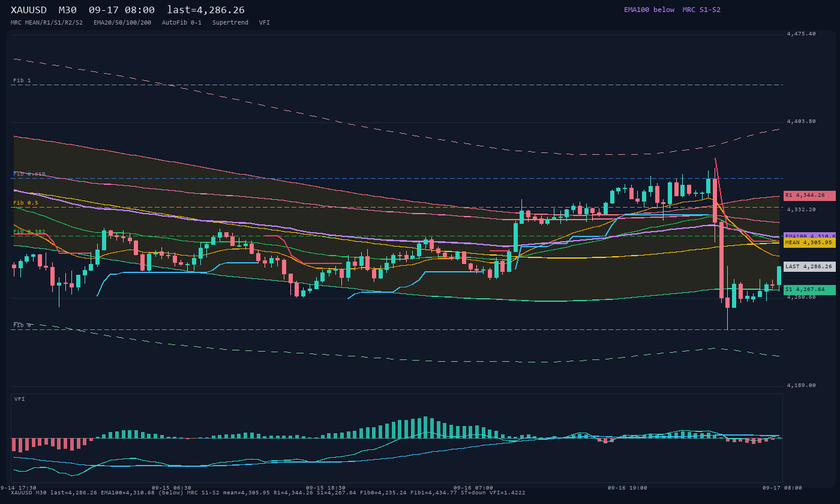Click the 'EMA100 below MRC S1-S2' status note
840x504 pixels.
(672, 10)
